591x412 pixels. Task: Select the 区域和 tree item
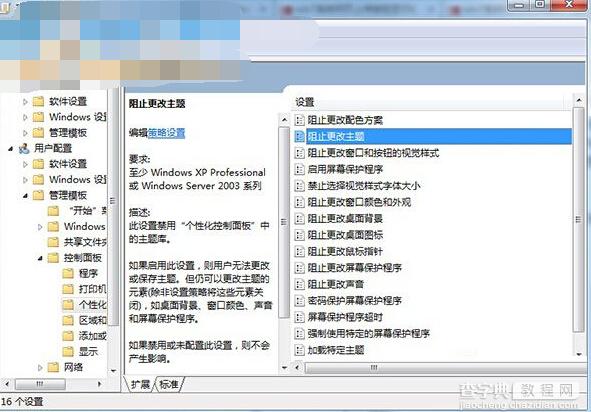(x=92, y=320)
